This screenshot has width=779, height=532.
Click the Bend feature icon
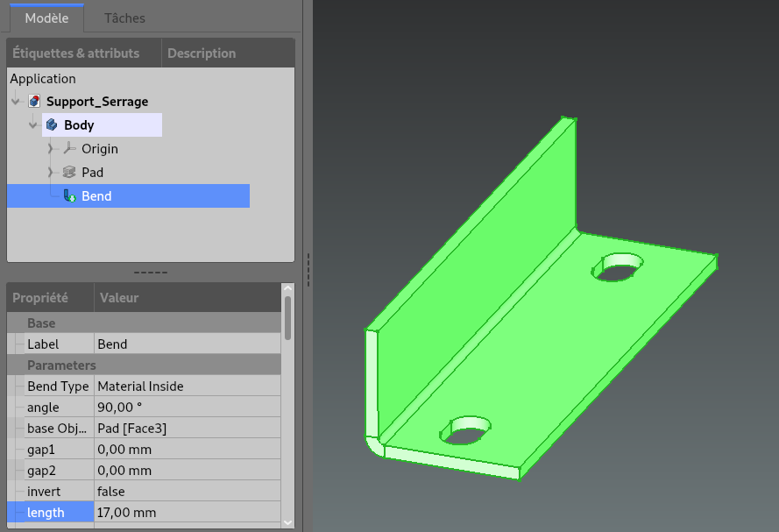(69, 196)
